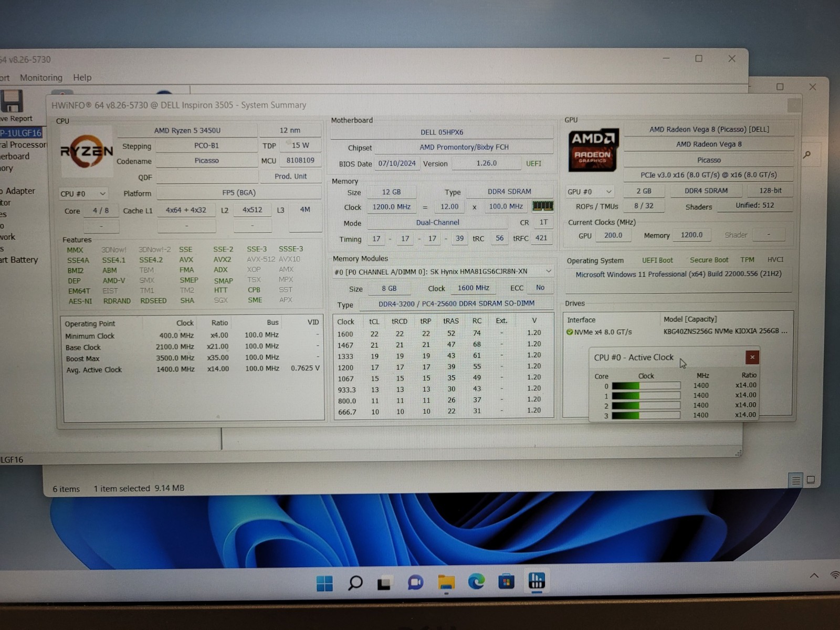Click memory size 12 GB field
Image resolution: width=840 pixels, height=630 pixels.
[391, 192]
